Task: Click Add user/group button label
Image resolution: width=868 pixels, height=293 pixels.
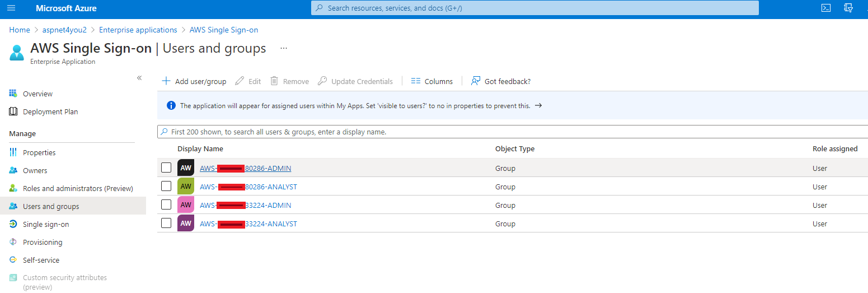Action: pyautogui.click(x=200, y=81)
